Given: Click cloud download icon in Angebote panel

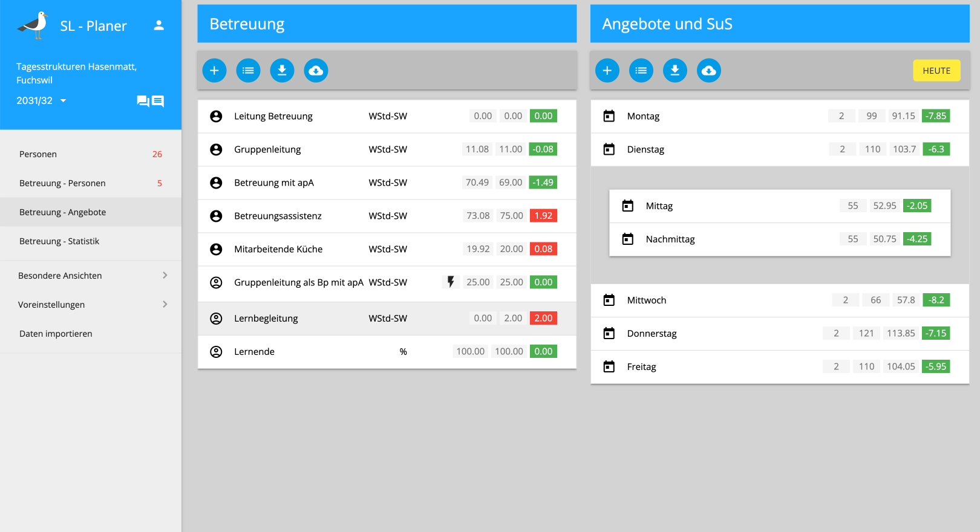Looking at the screenshot, I should pyautogui.click(x=708, y=71).
